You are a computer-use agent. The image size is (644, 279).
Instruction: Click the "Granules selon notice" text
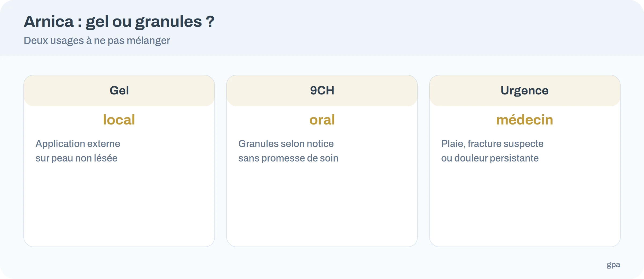click(x=286, y=144)
